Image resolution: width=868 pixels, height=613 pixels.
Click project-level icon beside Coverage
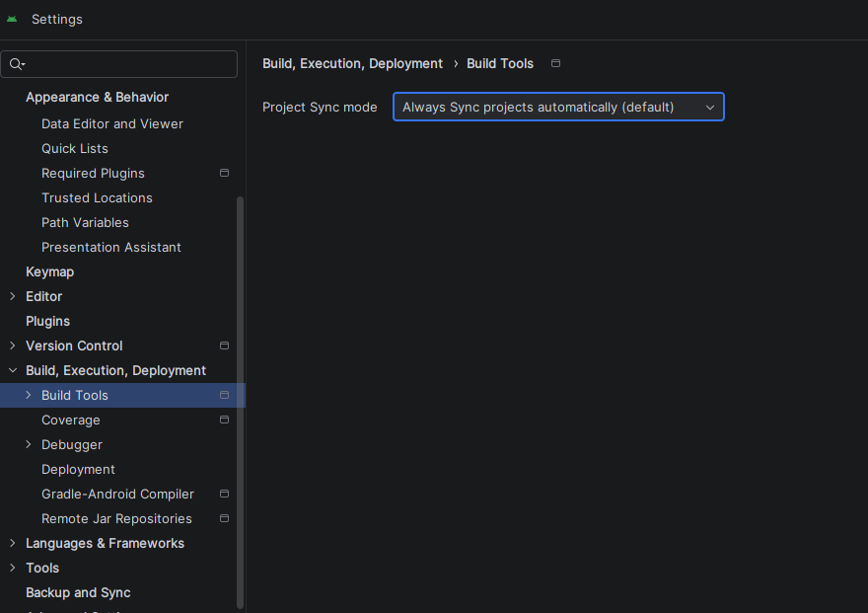(x=224, y=420)
